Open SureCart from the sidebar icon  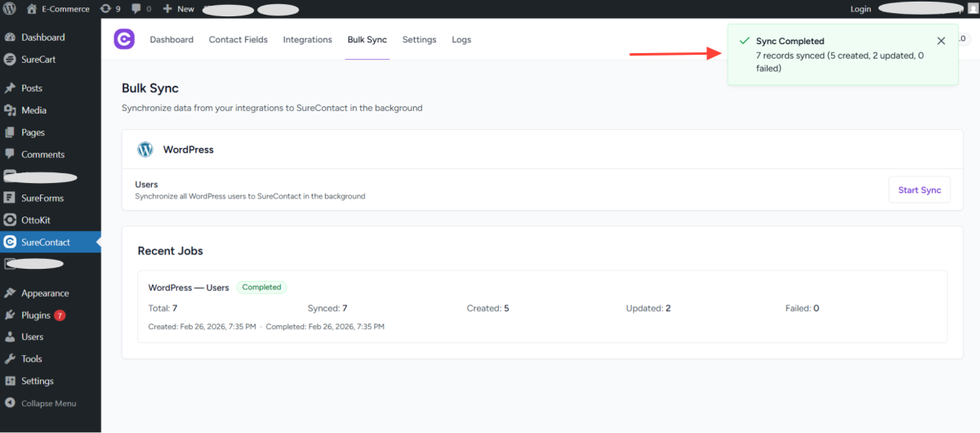(10, 60)
